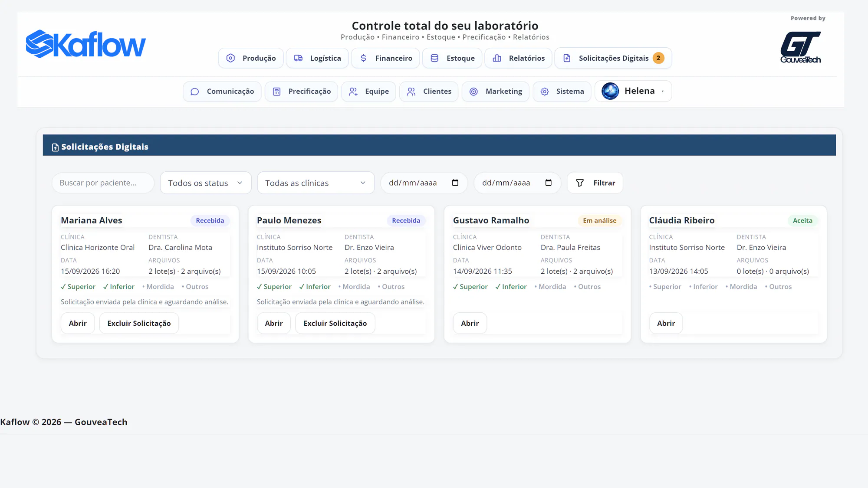
Task: Open the second date calendar picker icon
Action: (548, 183)
